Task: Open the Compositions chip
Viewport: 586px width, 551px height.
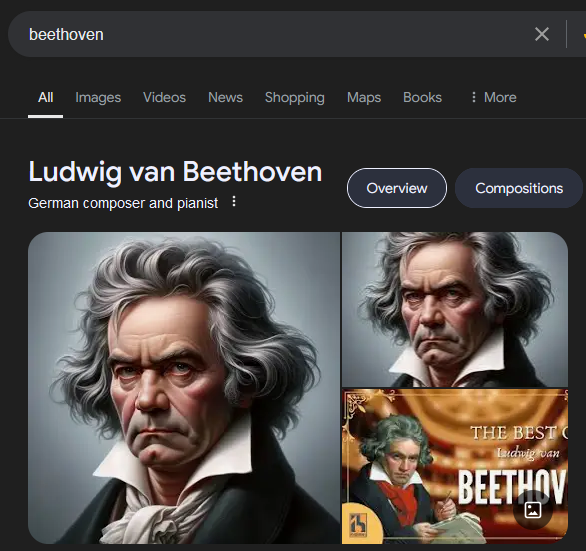Action: pos(519,188)
